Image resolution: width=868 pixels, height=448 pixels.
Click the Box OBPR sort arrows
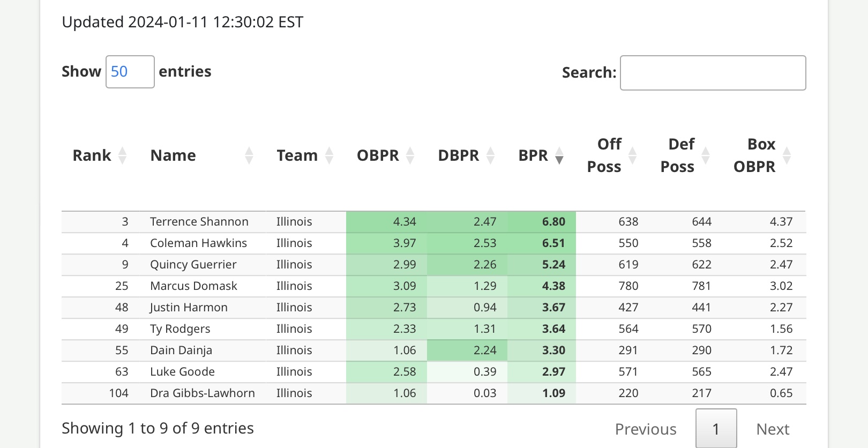tap(787, 155)
